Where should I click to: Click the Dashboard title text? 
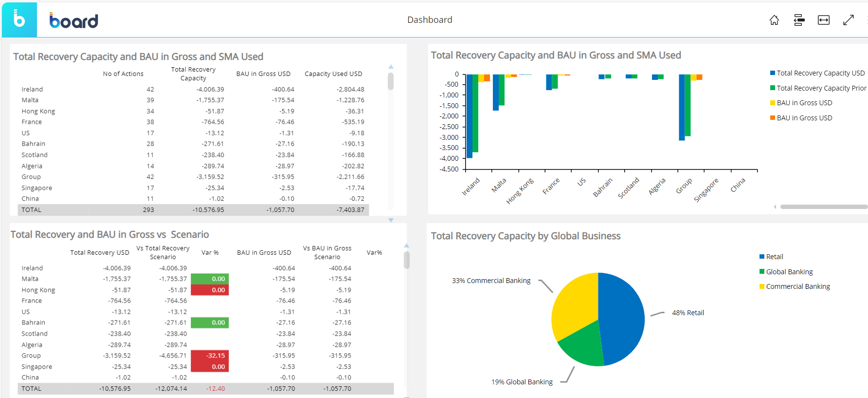pos(430,20)
